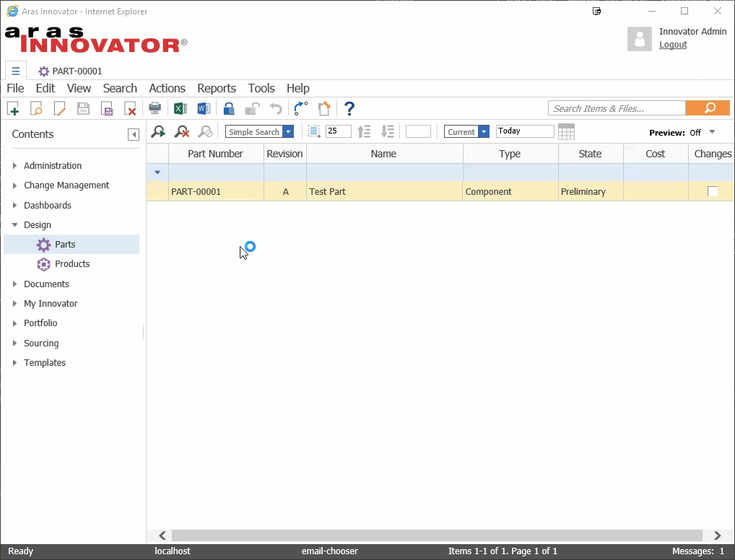The height and width of the screenshot is (560, 735).
Task: Click the Unlock item icon
Action: (252, 109)
